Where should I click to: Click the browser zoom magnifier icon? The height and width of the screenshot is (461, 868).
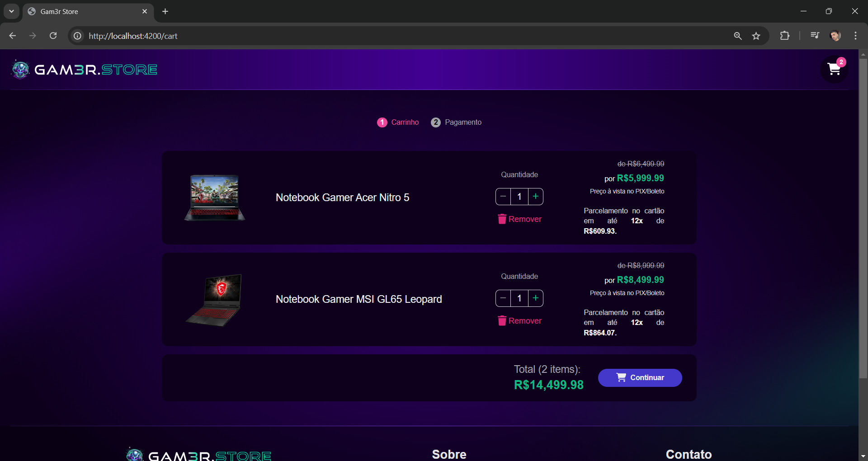[738, 36]
